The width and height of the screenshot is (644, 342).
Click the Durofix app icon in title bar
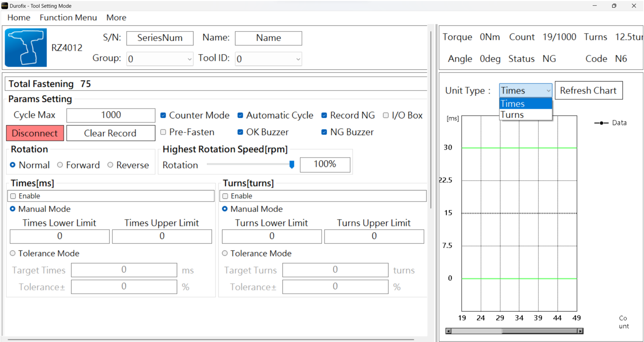click(5, 6)
